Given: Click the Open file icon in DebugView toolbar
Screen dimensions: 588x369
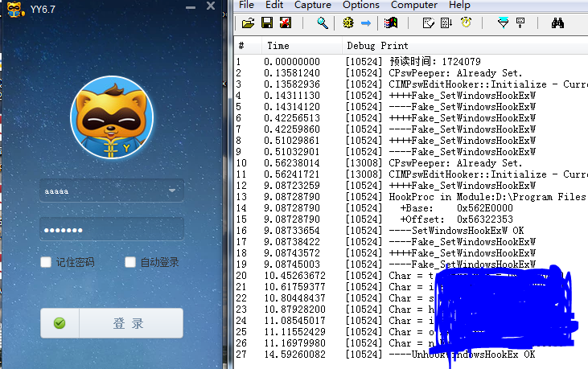Looking at the screenshot, I should (248, 23).
